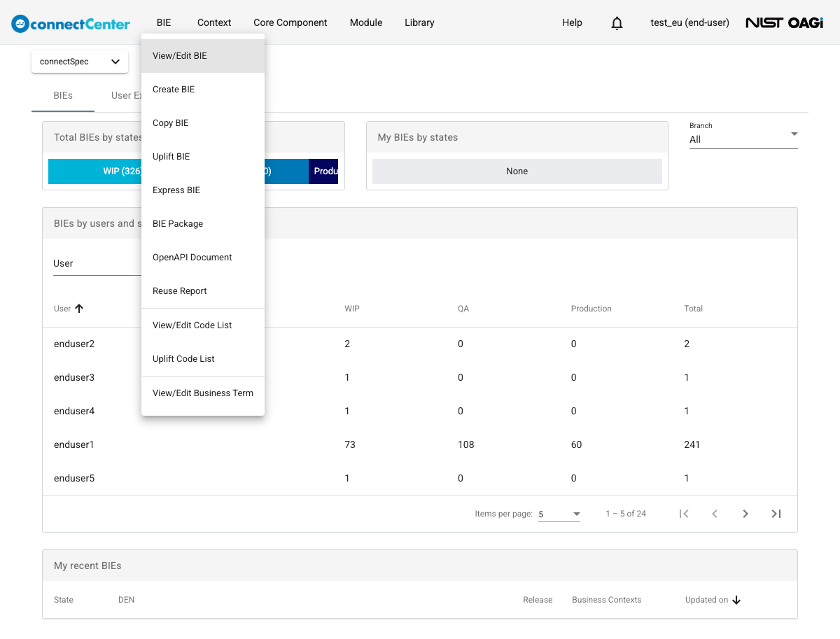The image size is (840, 639).
Task: Sort by QA column header
Action: click(463, 309)
